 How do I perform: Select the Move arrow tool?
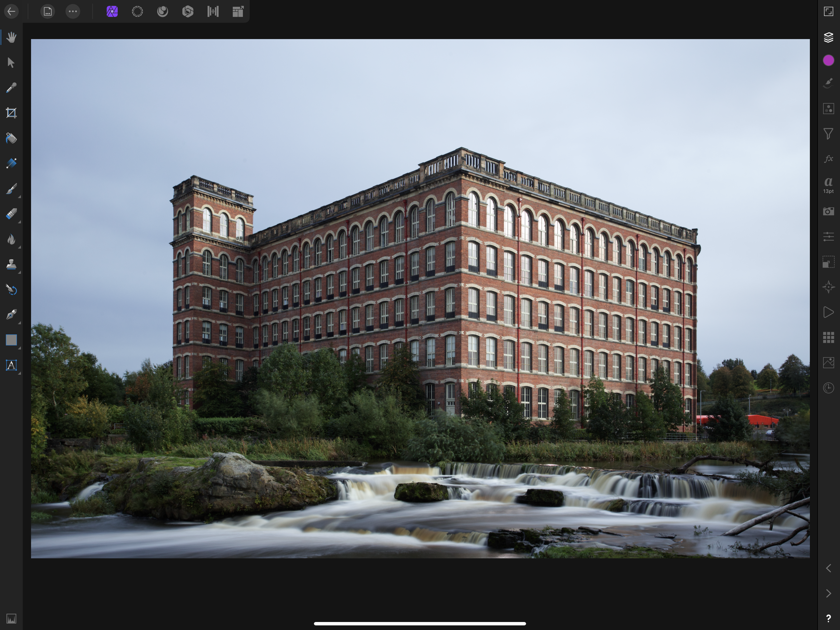pos(11,62)
